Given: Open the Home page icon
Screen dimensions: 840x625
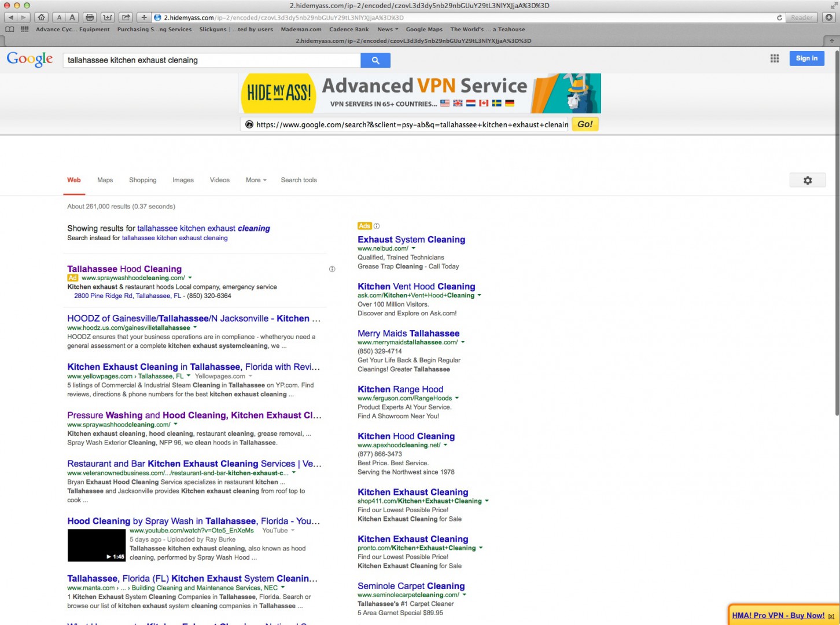Looking at the screenshot, I should point(42,17).
